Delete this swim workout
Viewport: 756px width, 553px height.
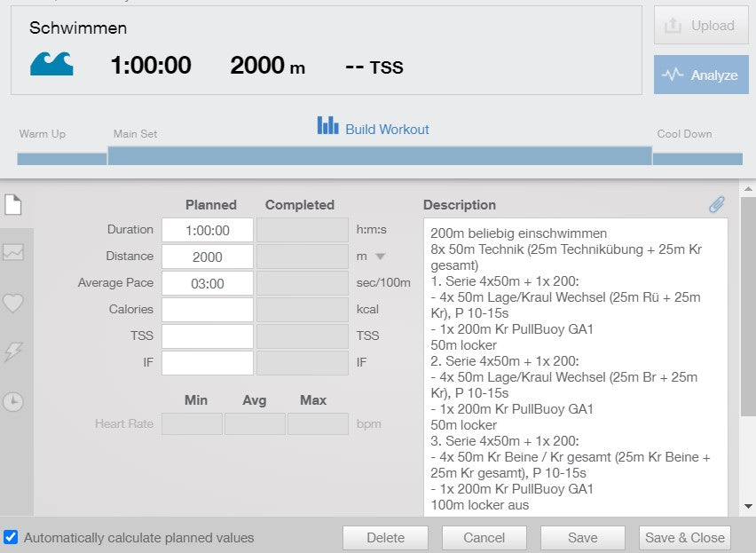[x=385, y=537]
